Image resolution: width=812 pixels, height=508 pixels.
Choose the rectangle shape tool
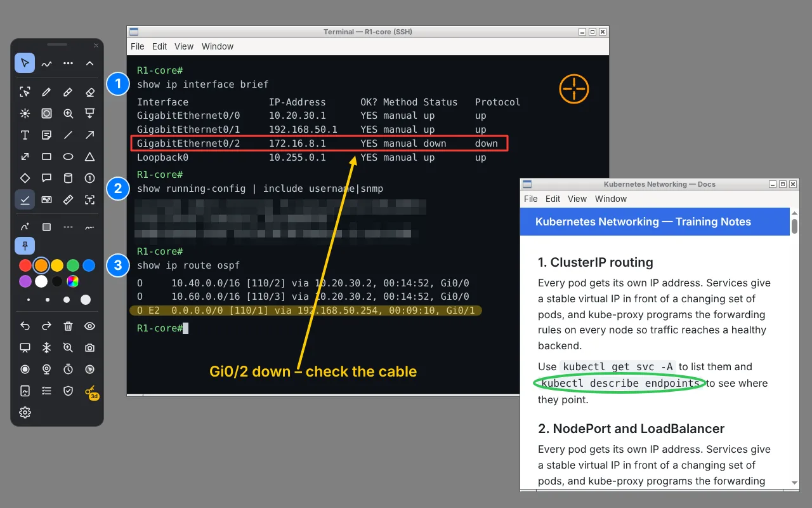click(46, 157)
